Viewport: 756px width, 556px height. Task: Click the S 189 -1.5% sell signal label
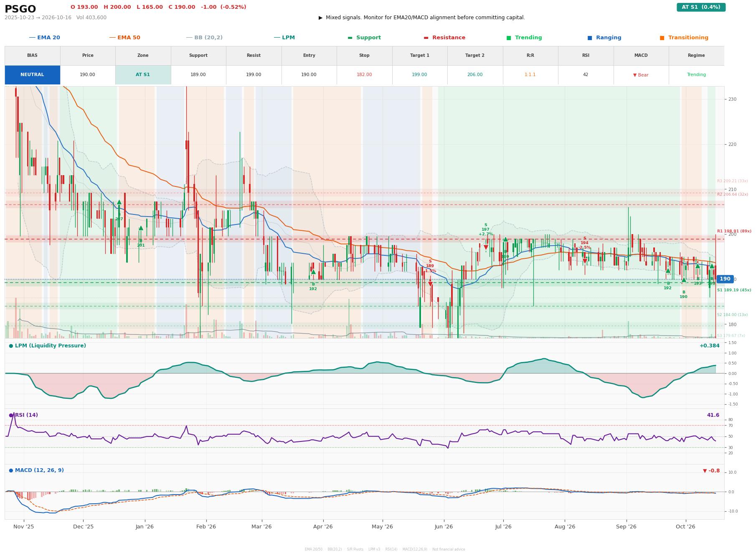(430, 266)
